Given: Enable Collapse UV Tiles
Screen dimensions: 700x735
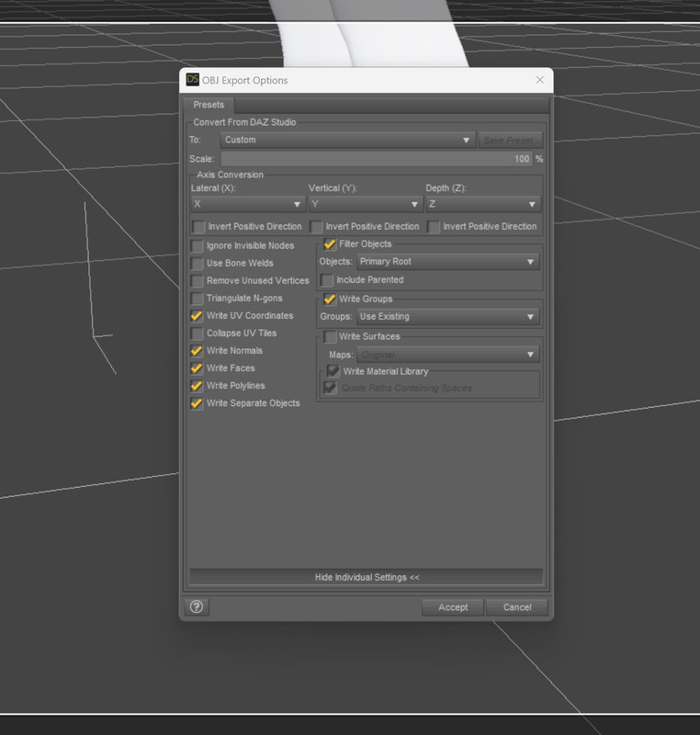Looking at the screenshot, I should pyautogui.click(x=197, y=334).
